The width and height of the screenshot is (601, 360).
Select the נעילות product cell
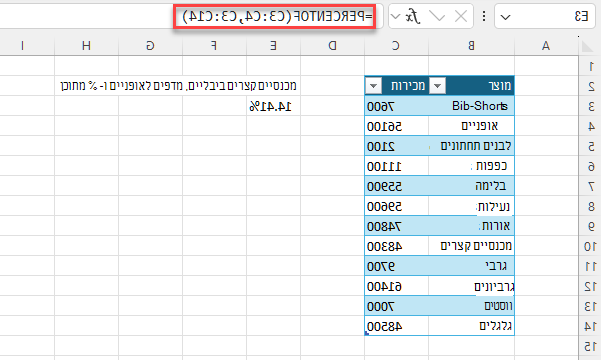(471, 206)
